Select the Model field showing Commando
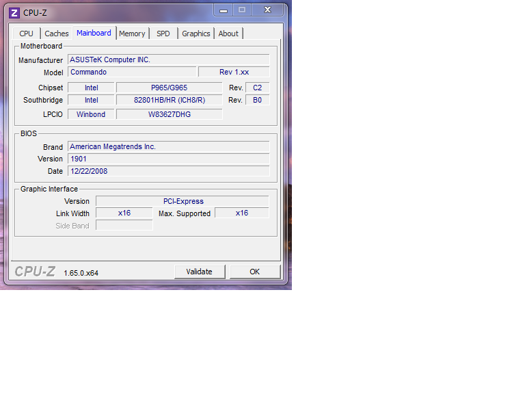 click(132, 73)
